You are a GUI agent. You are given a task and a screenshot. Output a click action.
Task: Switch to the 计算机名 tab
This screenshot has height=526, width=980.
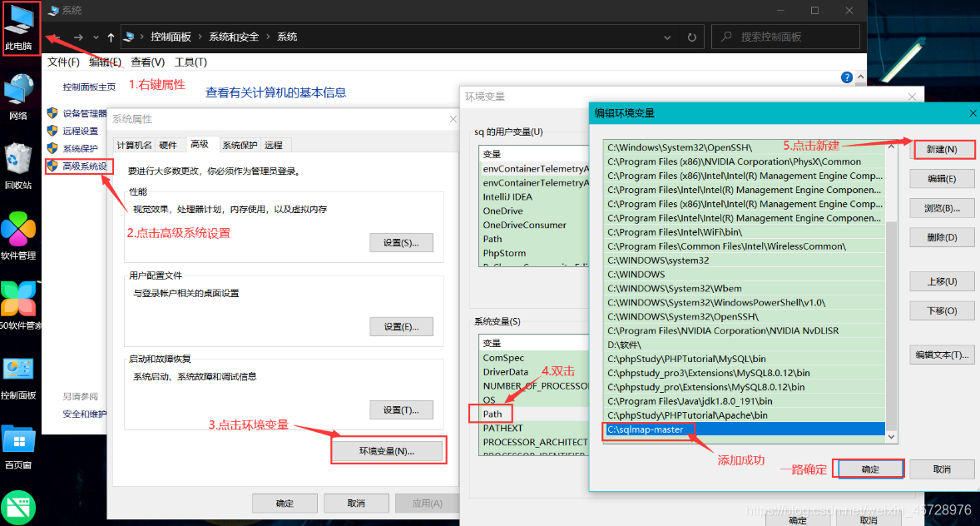click(135, 145)
